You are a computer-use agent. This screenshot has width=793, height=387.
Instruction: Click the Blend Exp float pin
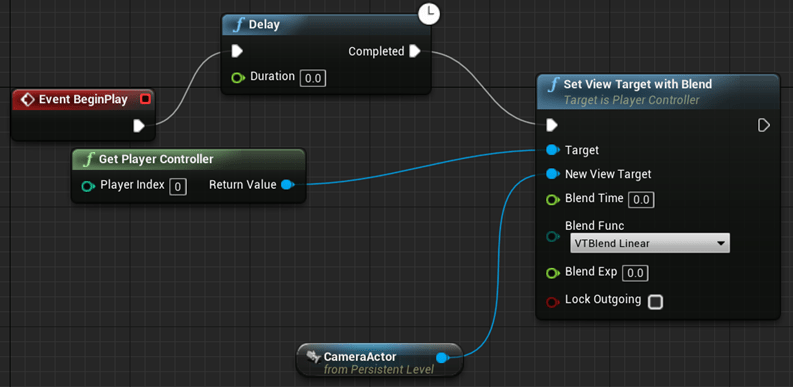(553, 274)
